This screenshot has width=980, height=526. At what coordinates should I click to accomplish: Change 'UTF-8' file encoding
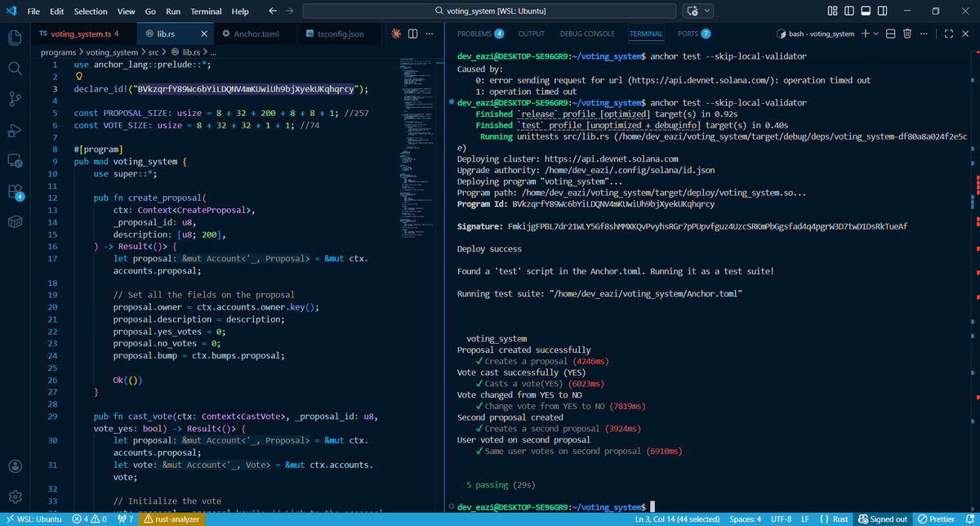781,519
